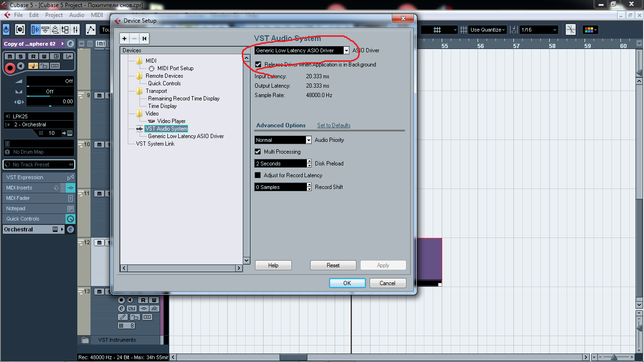Screen dimensions: 644x362
Task: Open the ASIO Driver dropdown
Action: point(302,50)
